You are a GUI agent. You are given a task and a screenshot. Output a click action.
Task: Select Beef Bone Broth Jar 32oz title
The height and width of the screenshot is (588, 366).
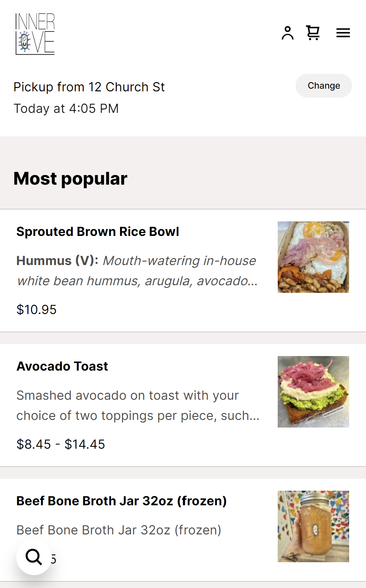[x=121, y=501]
